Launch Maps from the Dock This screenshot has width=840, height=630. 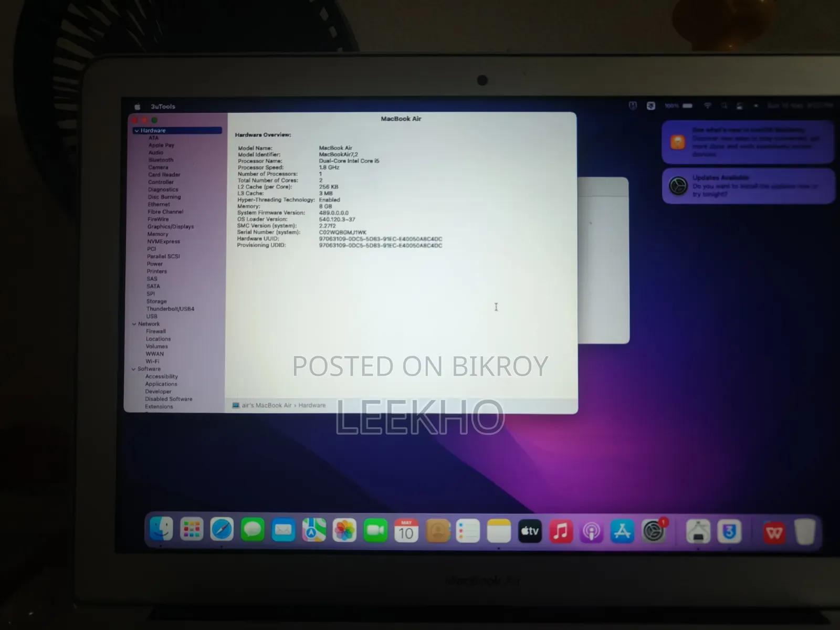[x=314, y=530]
